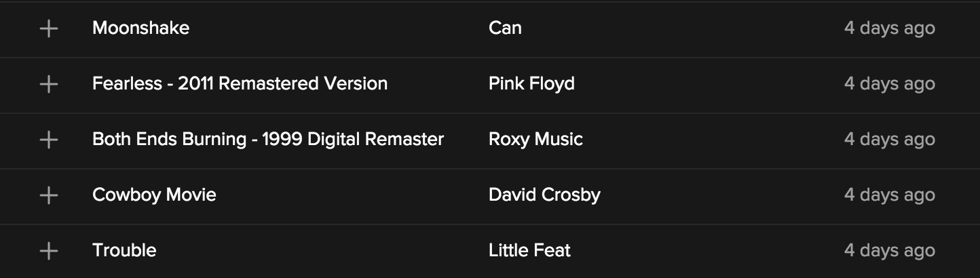Select the Moonshake track title

tap(140, 28)
